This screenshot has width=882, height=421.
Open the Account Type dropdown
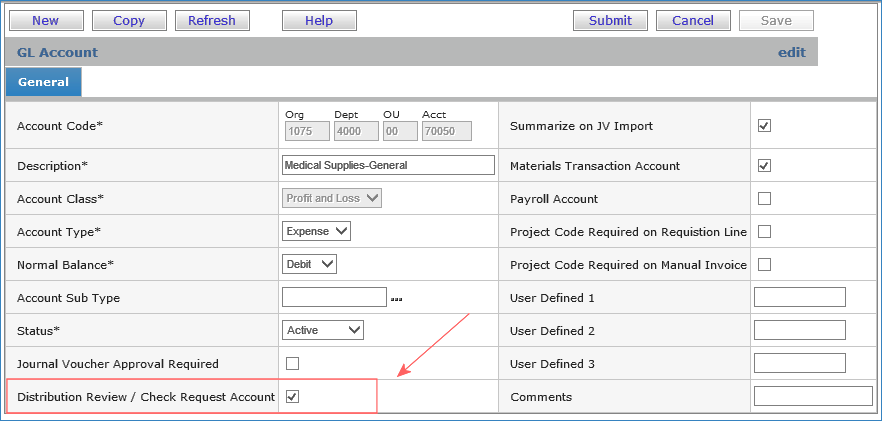click(316, 232)
